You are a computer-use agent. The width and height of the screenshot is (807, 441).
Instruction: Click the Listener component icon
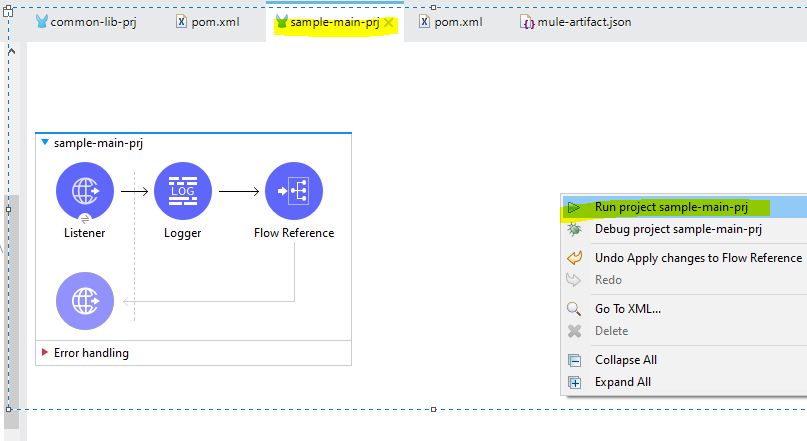pos(85,190)
